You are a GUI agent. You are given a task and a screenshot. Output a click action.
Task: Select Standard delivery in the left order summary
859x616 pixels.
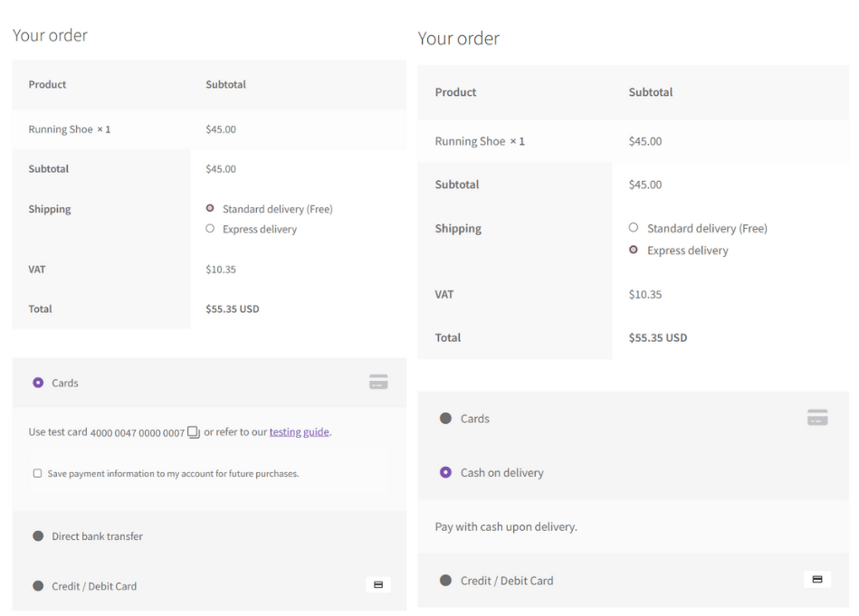click(x=210, y=208)
